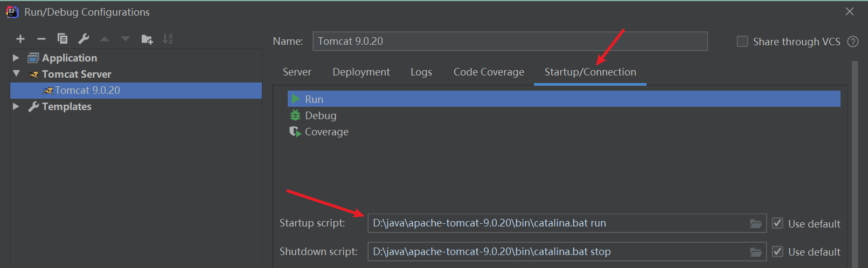This screenshot has height=268, width=868.
Task: Click the Templates label in tree
Action: [67, 107]
